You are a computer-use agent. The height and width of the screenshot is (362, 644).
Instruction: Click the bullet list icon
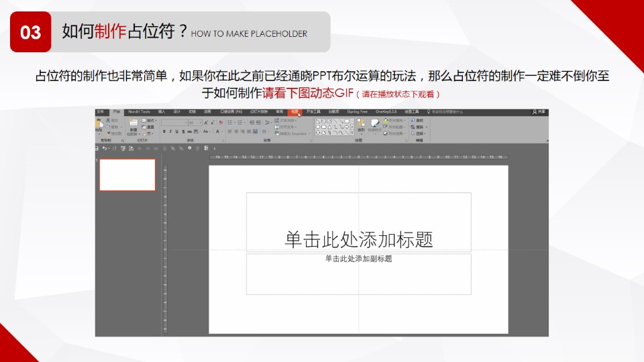pos(229,123)
